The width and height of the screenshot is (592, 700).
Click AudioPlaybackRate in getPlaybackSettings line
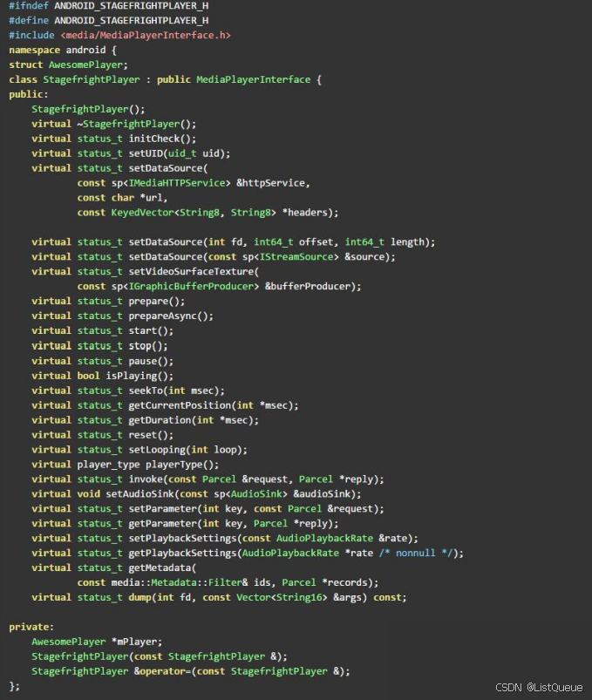coord(290,552)
